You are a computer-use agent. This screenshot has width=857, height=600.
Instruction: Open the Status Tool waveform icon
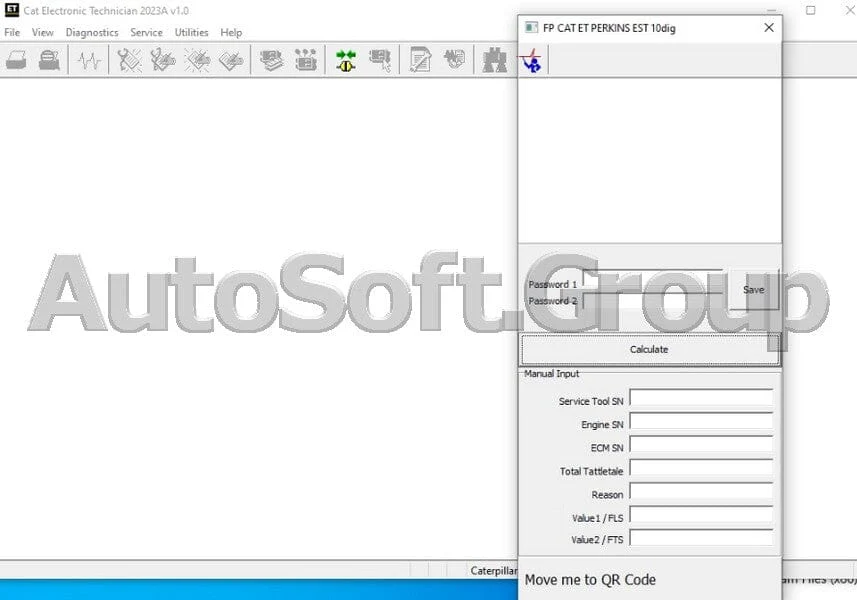pos(90,61)
